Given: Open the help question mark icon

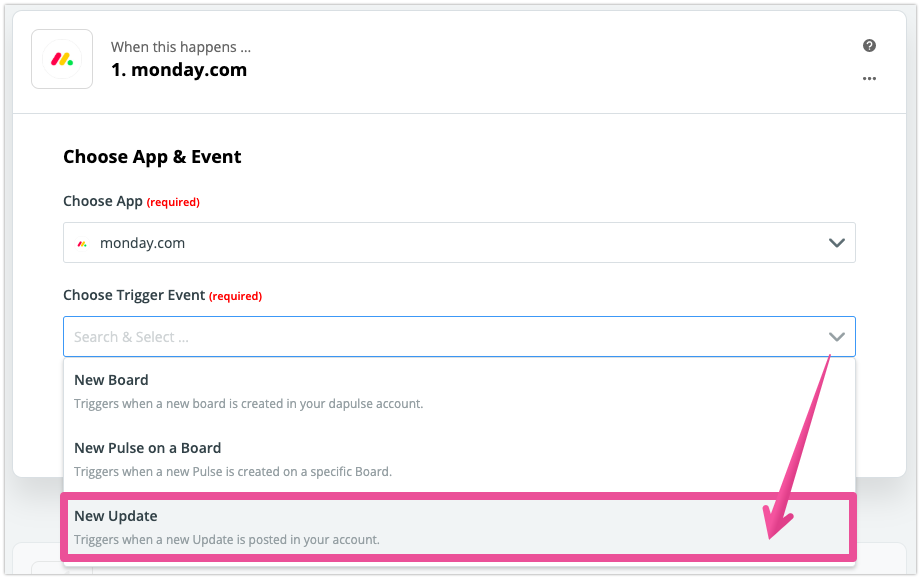Looking at the screenshot, I should coord(869,46).
